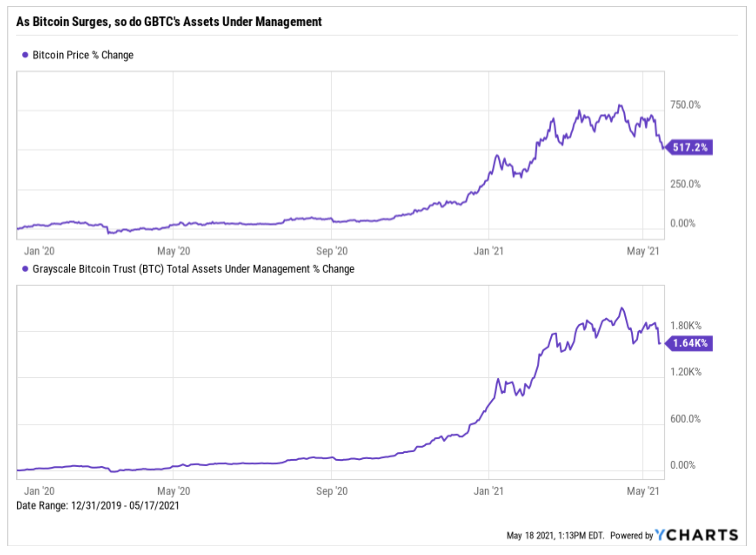Click the 750.0% axis label

pos(685,105)
